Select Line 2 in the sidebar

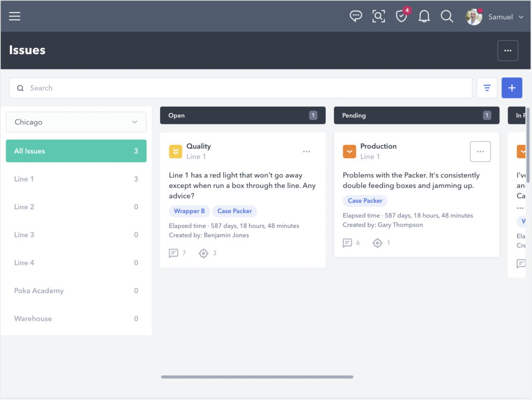[x=76, y=207]
